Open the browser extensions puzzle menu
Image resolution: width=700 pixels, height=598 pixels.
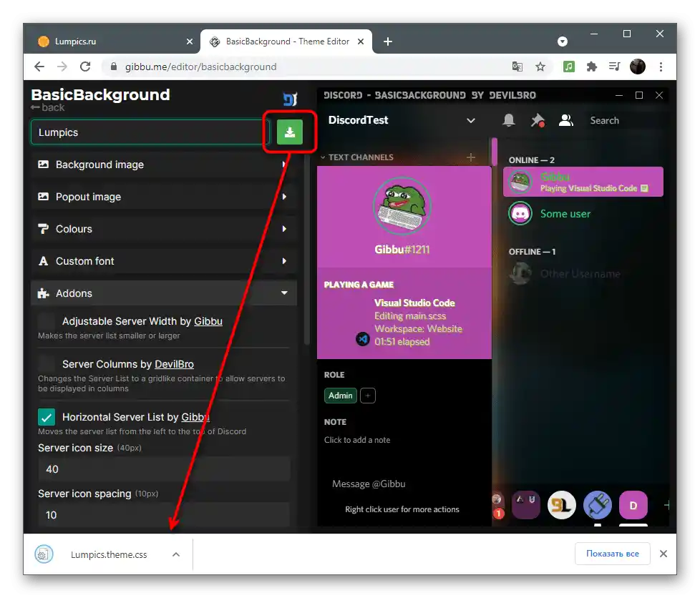591,67
